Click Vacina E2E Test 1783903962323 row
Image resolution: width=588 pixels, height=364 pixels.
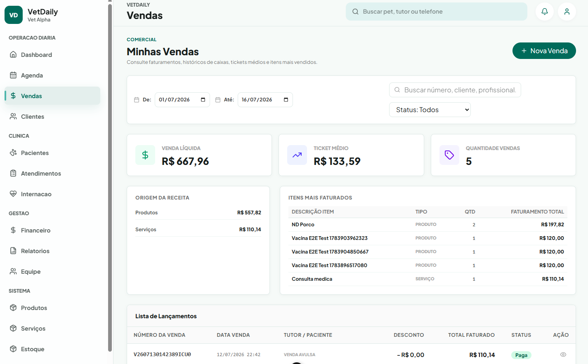pos(428,238)
